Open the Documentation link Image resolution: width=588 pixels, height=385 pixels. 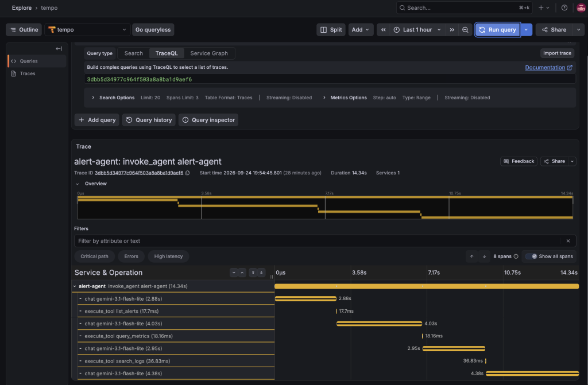(x=548, y=68)
